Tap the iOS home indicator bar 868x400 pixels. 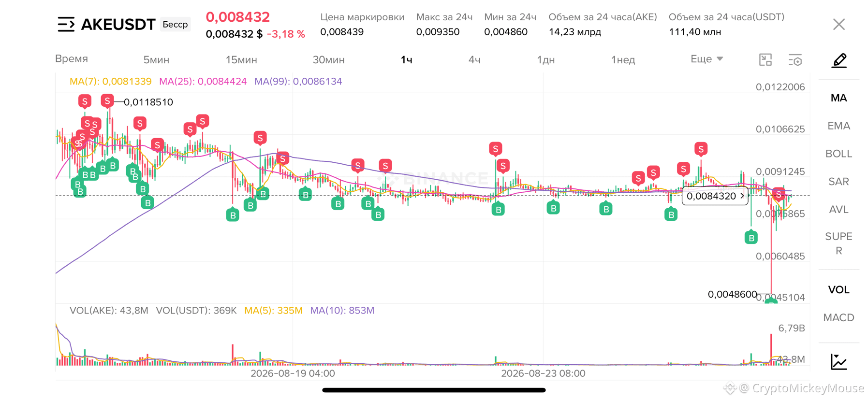434,390
